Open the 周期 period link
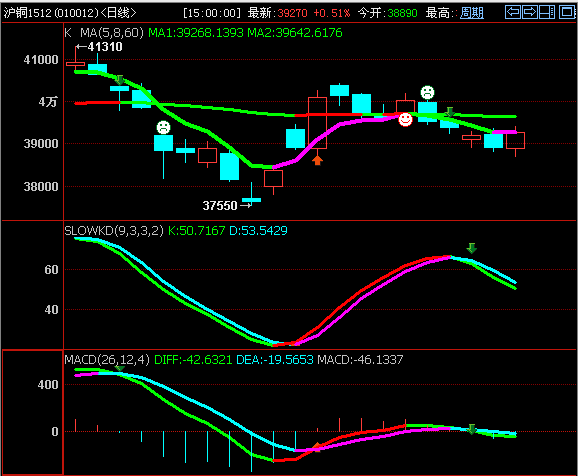 (x=472, y=13)
